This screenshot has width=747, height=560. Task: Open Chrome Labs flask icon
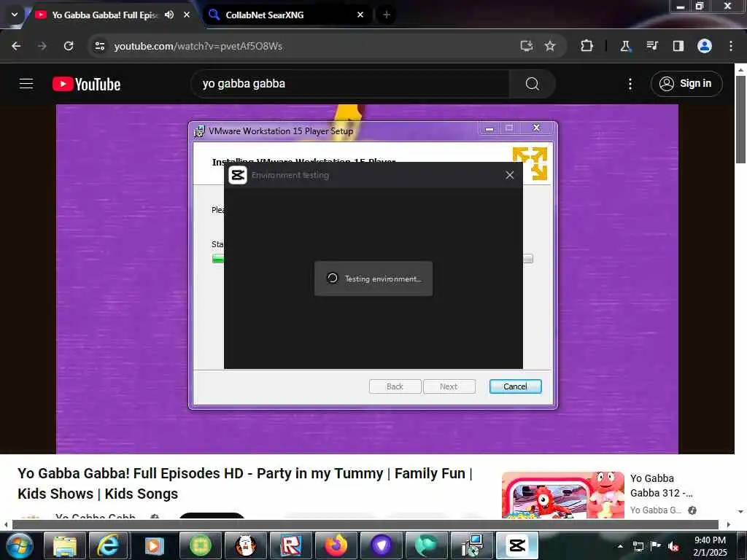[625, 46]
